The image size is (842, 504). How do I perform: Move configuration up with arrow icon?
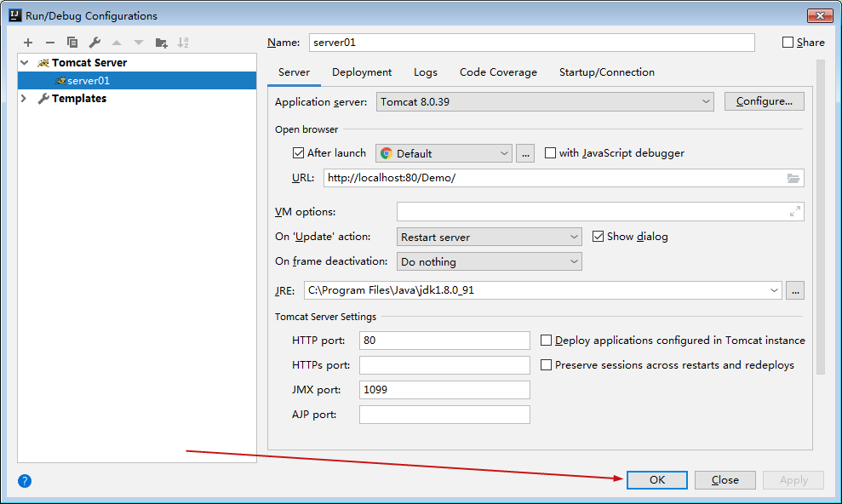(117, 43)
